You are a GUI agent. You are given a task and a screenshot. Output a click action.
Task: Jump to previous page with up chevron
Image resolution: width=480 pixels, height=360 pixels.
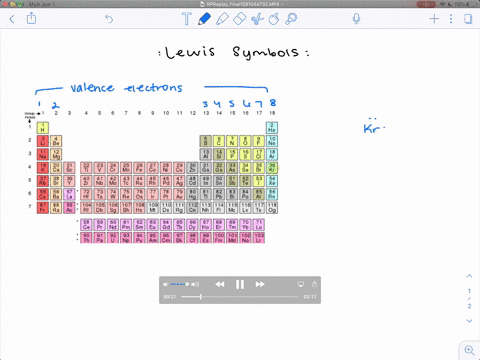469,276
